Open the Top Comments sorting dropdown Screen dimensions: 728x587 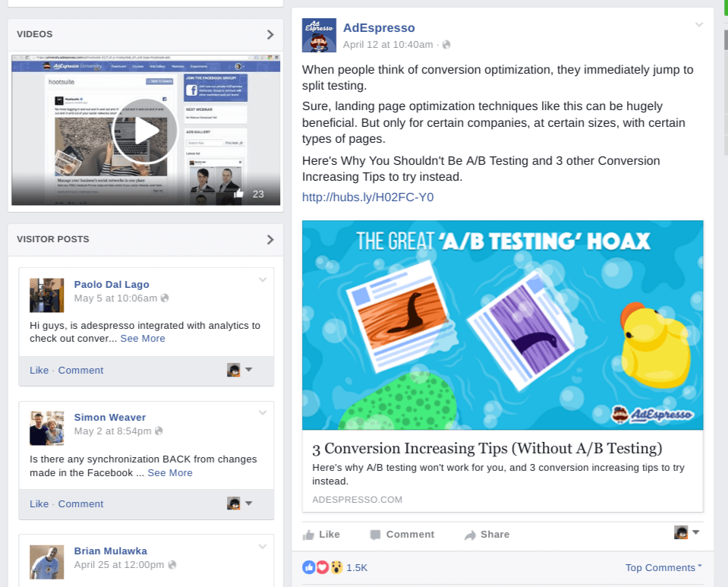point(663,567)
